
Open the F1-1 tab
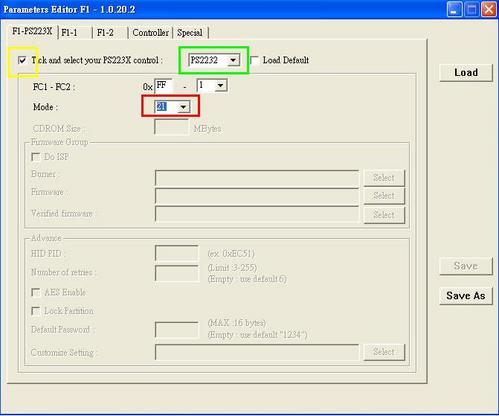click(74, 33)
